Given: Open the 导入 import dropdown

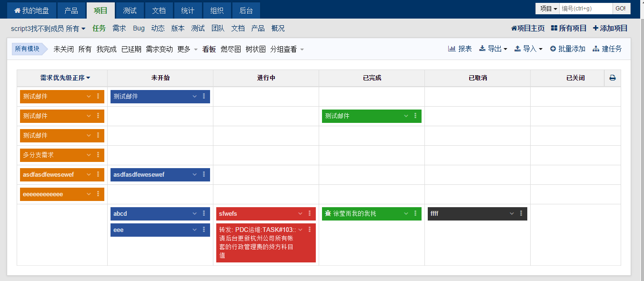Looking at the screenshot, I should coord(528,49).
